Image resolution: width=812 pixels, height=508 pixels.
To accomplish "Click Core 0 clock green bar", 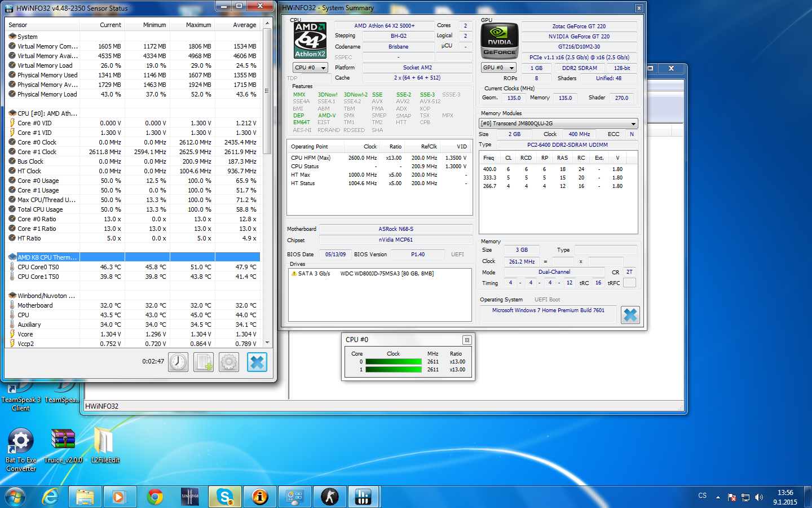I will (394, 362).
